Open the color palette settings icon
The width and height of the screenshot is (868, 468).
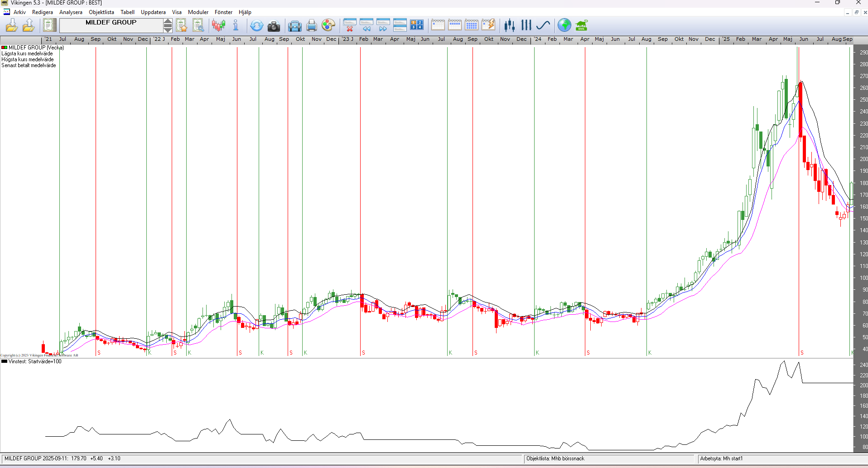[328, 25]
